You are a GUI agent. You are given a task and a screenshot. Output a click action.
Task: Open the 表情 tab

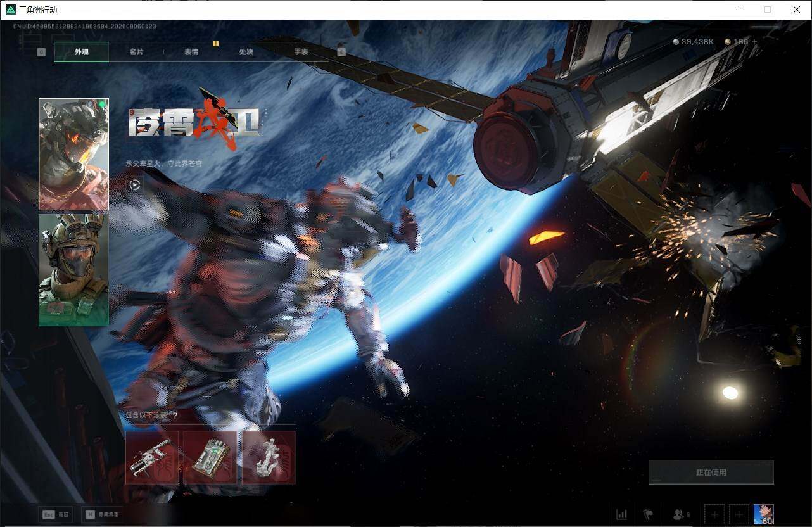[191, 52]
